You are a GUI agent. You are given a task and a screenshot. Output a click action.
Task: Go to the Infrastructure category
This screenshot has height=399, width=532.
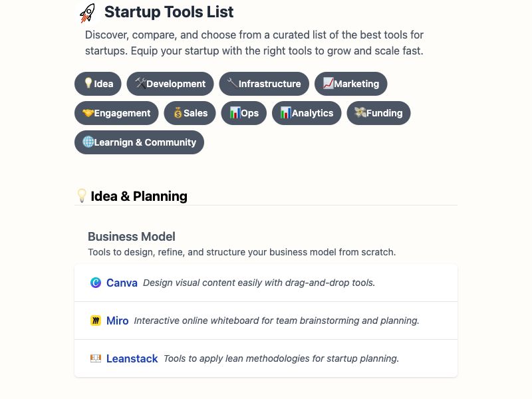click(264, 84)
